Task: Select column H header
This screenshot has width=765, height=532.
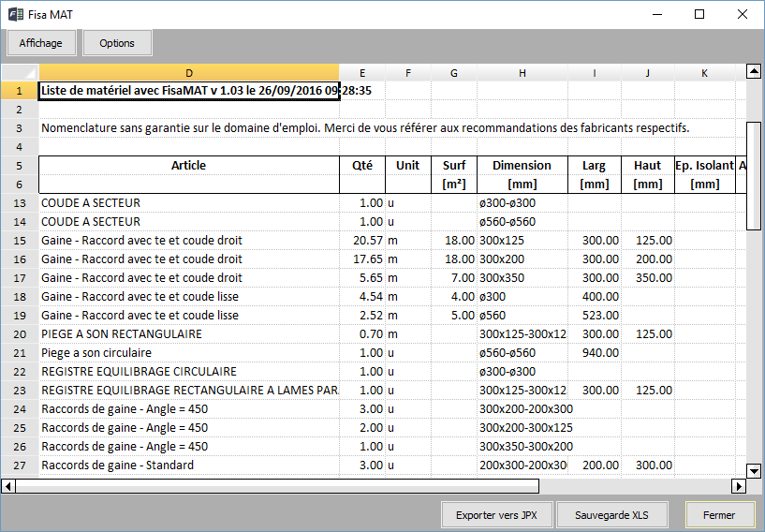Action: point(522,72)
